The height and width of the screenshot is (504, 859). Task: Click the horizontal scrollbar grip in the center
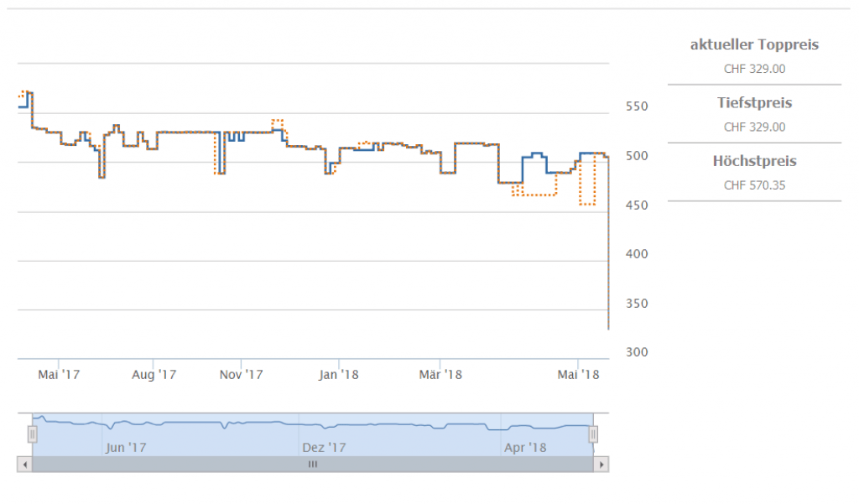point(313,464)
